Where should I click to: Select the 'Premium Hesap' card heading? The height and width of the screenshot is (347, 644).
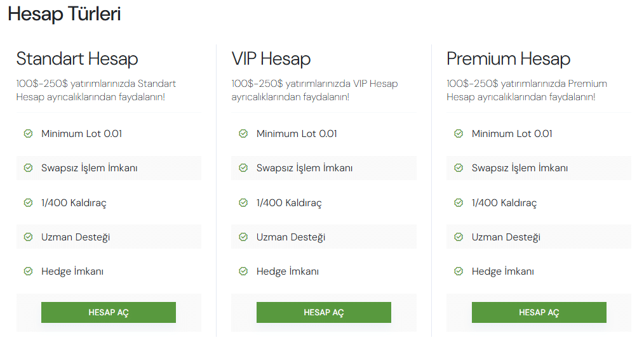[508, 59]
